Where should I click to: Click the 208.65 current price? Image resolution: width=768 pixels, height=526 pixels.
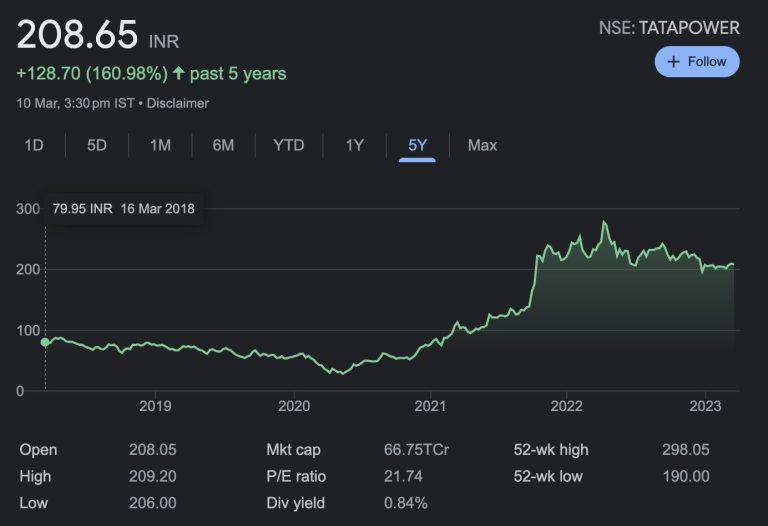(x=77, y=34)
